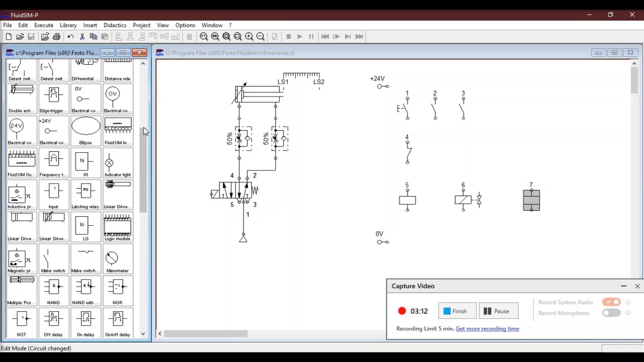Select the NAND library component
The image size is (644, 362).
[x=53, y=291]
